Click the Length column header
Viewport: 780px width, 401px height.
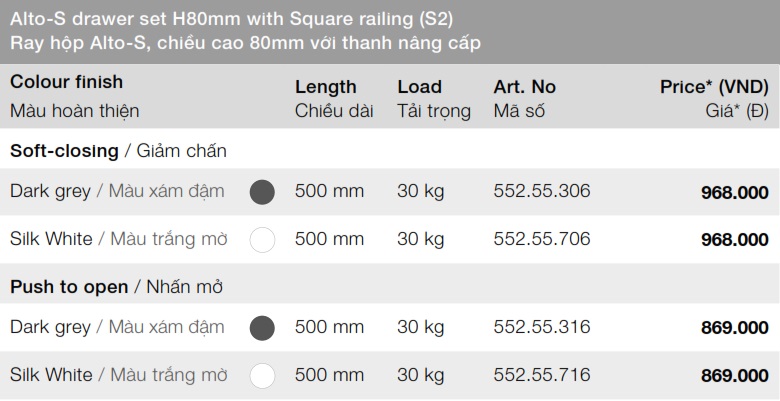(x=326, y=87)
